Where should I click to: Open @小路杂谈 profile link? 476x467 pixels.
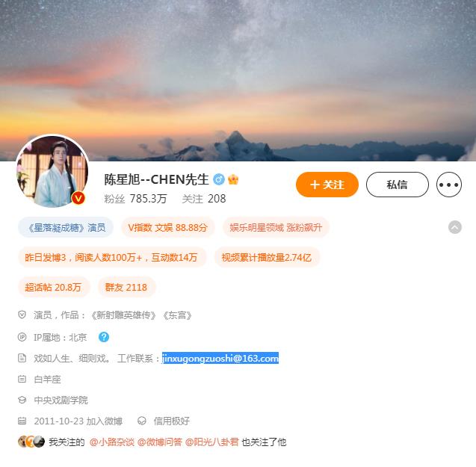(112, 442)
